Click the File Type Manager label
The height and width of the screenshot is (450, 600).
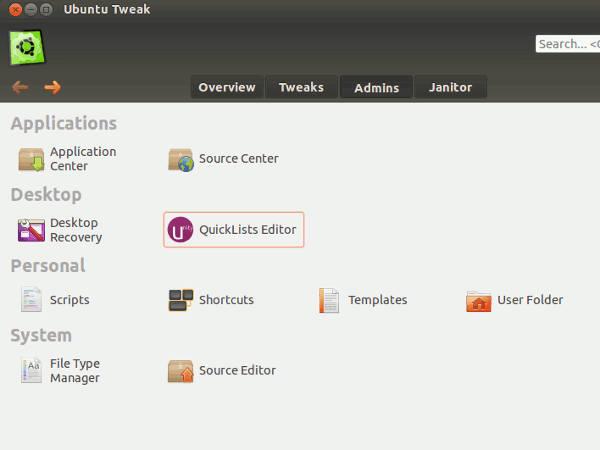click(x=75, y=370)
